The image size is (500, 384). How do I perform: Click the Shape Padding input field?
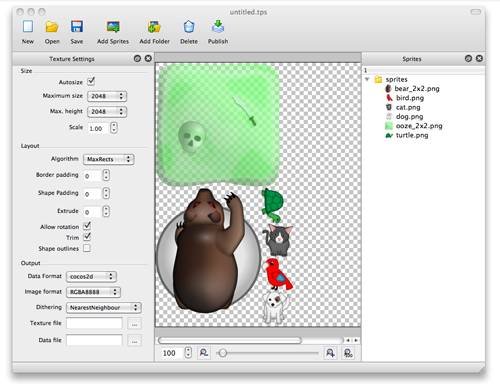[x=92, y=193]
